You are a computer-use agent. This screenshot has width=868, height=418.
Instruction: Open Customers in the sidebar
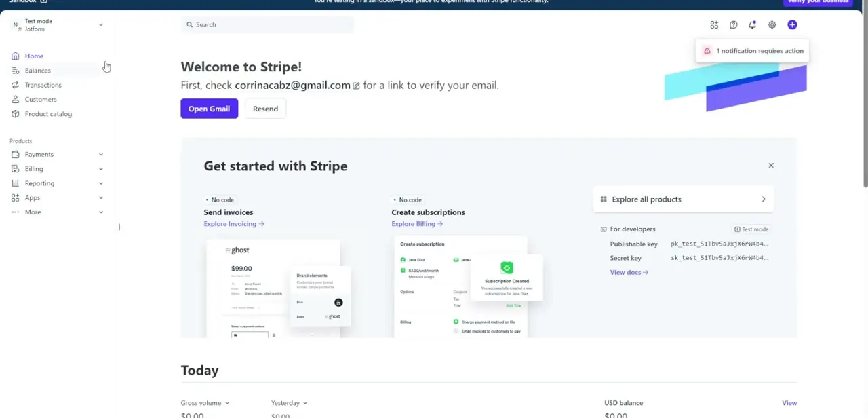click(x=41, y=99)
